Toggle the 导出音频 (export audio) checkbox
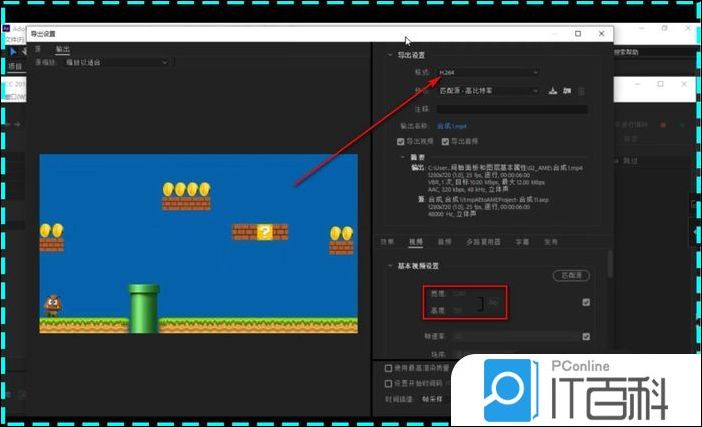Image resolution: width=702 pixels, height=427 pixels. 445,141
